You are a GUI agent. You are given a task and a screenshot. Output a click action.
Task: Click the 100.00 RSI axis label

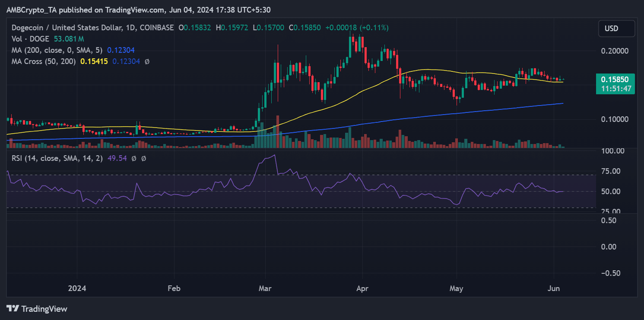pyautogui.click(x=612, y=151)
